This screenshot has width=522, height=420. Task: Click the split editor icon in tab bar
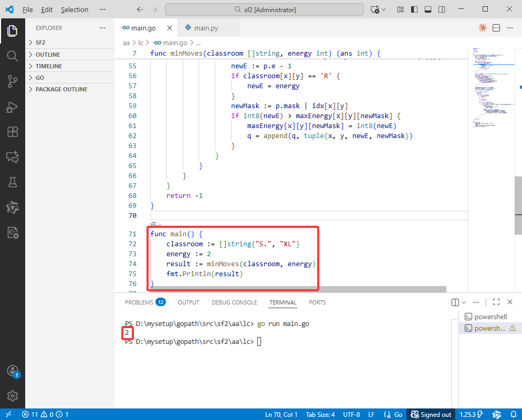point(496,28)
